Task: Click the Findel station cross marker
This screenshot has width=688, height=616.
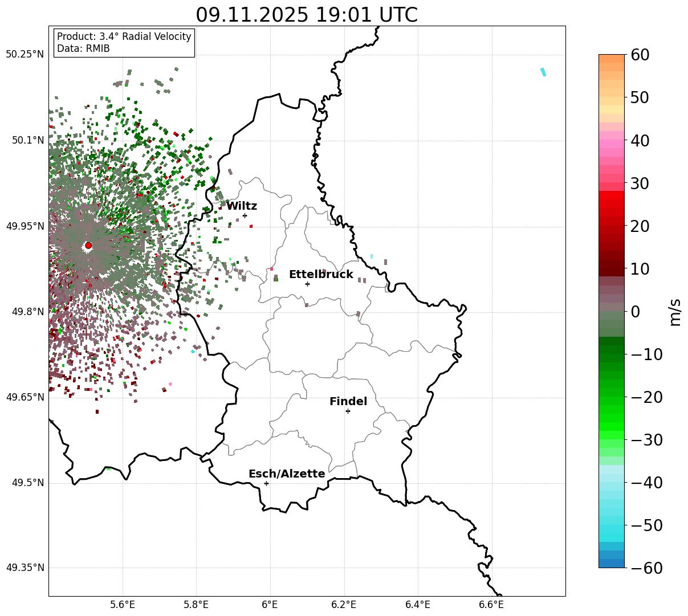Action: pyautogui.click(x=348, y=411)
